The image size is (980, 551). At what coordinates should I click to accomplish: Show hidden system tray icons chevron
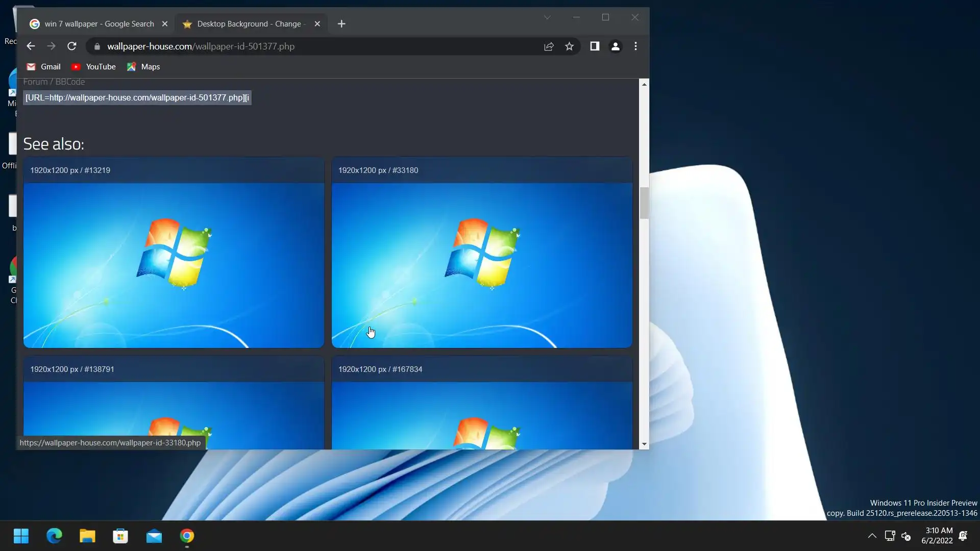pos(872,536)
